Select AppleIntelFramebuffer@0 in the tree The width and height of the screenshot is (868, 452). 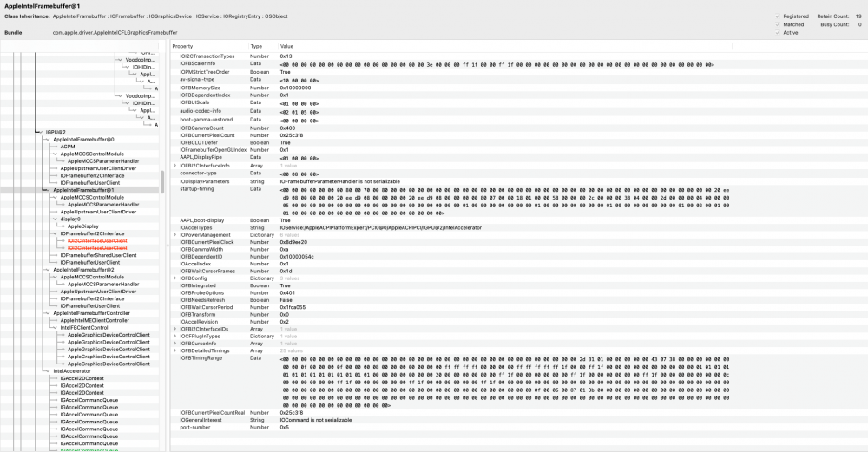83,140
